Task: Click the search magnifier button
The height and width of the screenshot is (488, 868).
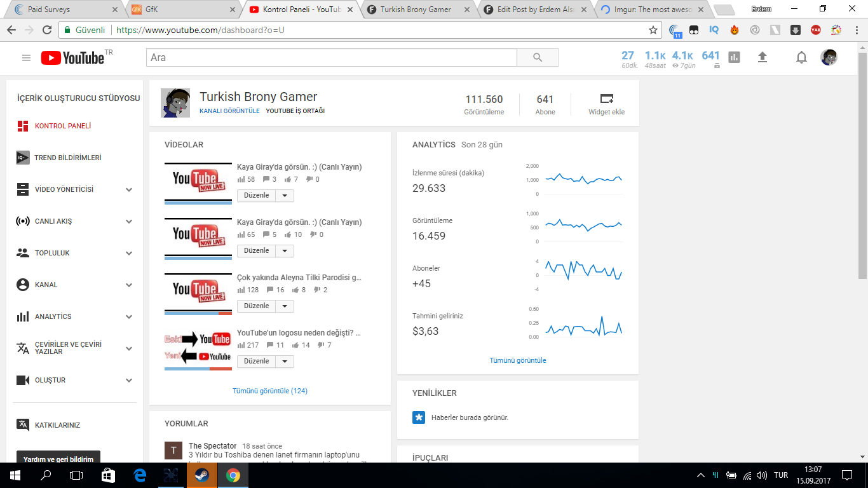Action: (538, 58)
